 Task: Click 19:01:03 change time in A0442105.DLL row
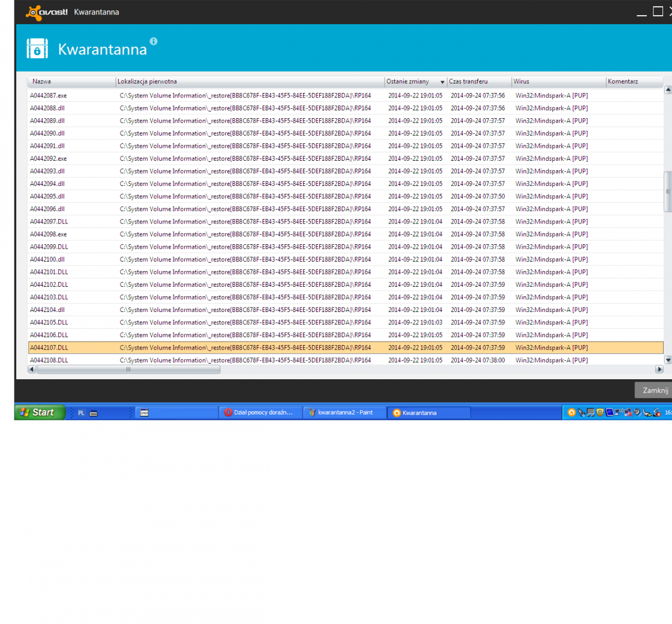click(415, 322)
